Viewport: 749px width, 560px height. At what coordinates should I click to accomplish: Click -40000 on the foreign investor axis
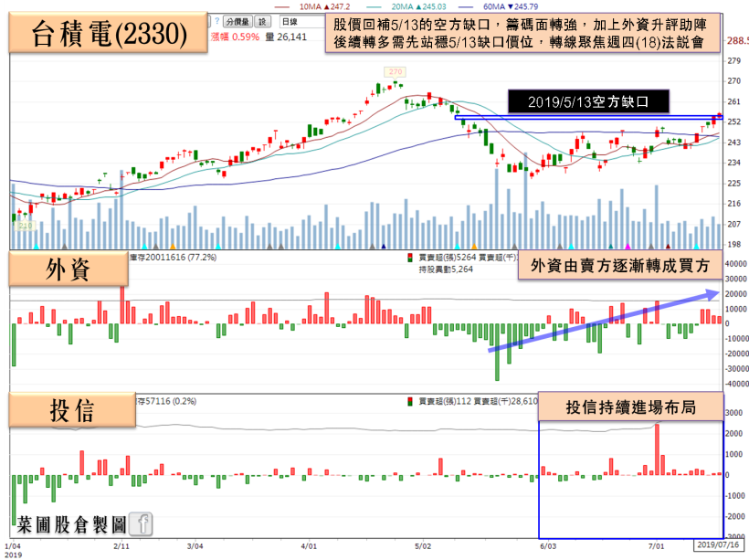(735, 385)
